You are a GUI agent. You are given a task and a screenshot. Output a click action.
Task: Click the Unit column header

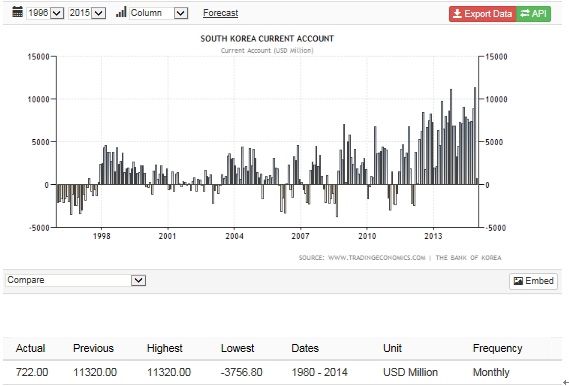click(x=392, y=348)
